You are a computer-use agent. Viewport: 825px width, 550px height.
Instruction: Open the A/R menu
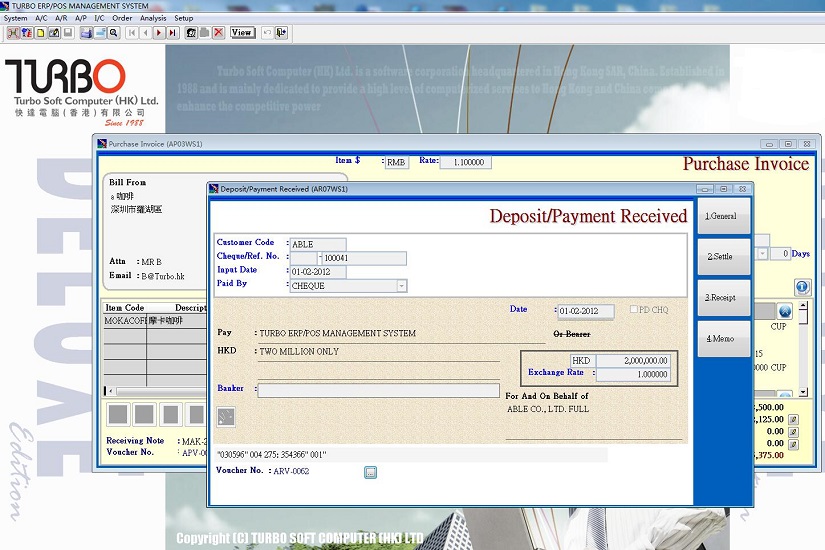click(61, 18)
